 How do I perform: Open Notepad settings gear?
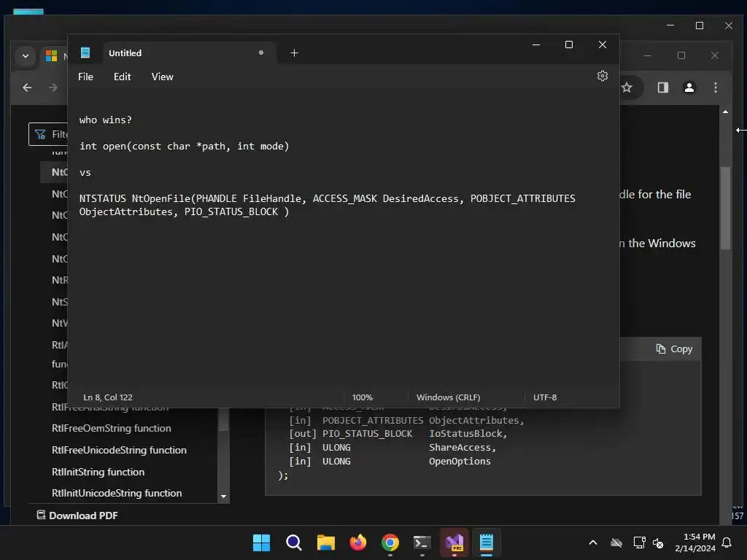[602, 76]
